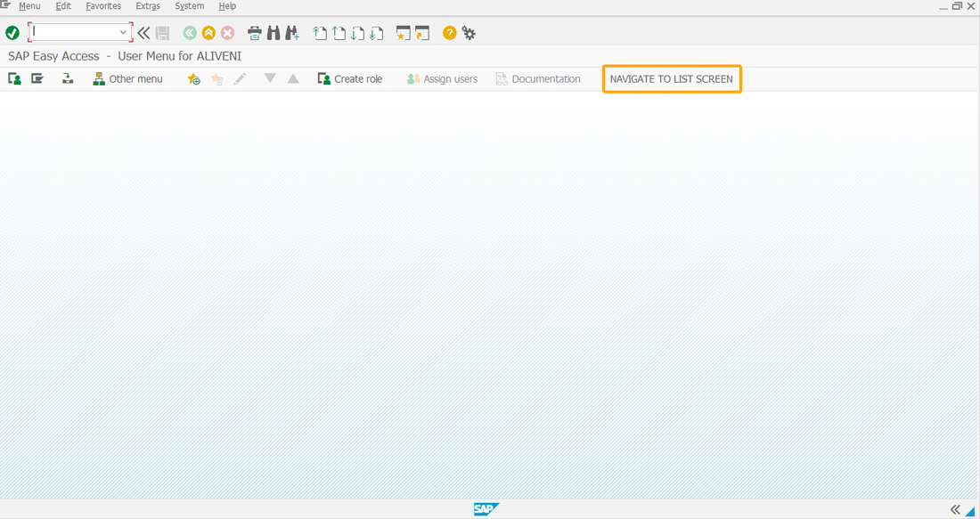Open the Favorites menu
980x519 pixels.
click(103, 6)
